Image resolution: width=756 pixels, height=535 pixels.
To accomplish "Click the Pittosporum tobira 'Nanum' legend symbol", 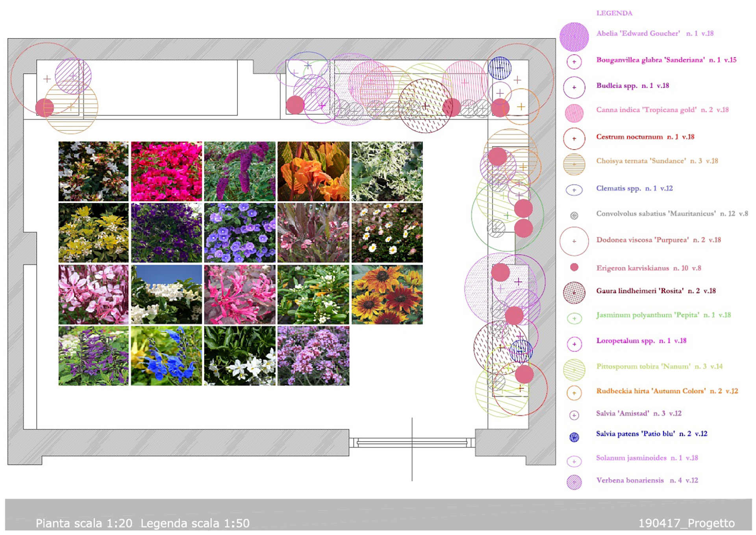I will pos(574,370).
